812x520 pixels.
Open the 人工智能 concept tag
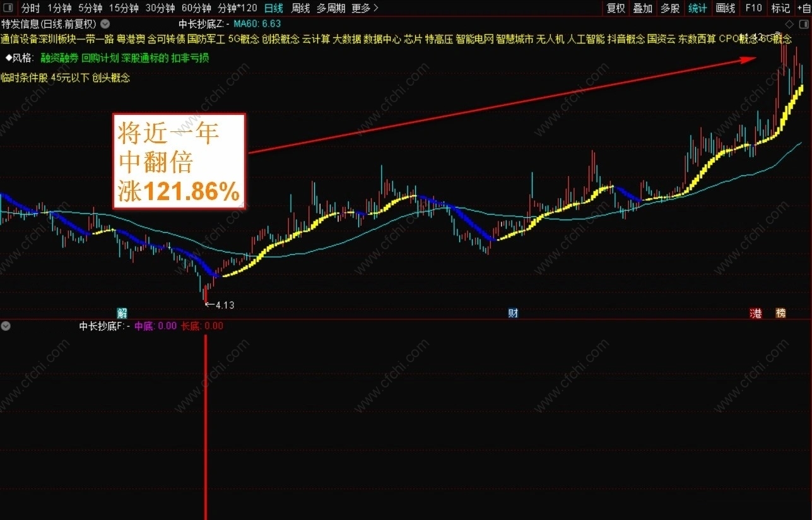point(585,39)
